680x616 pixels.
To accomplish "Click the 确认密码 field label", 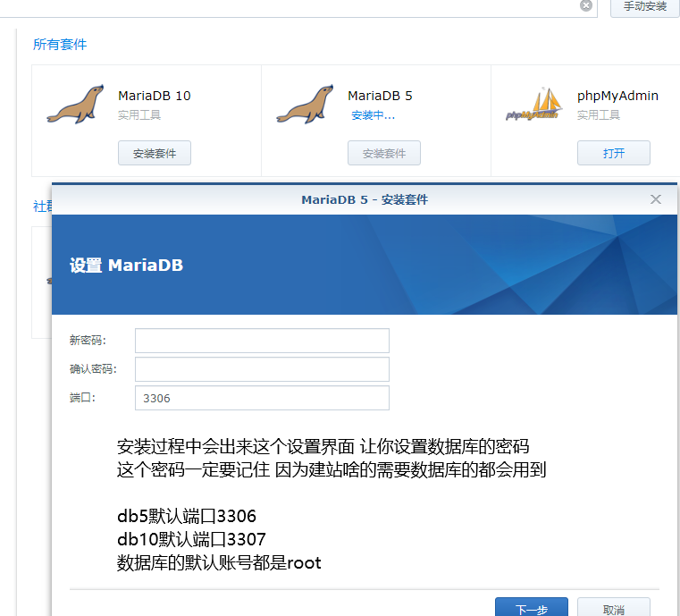I will (x=93, y=368).
